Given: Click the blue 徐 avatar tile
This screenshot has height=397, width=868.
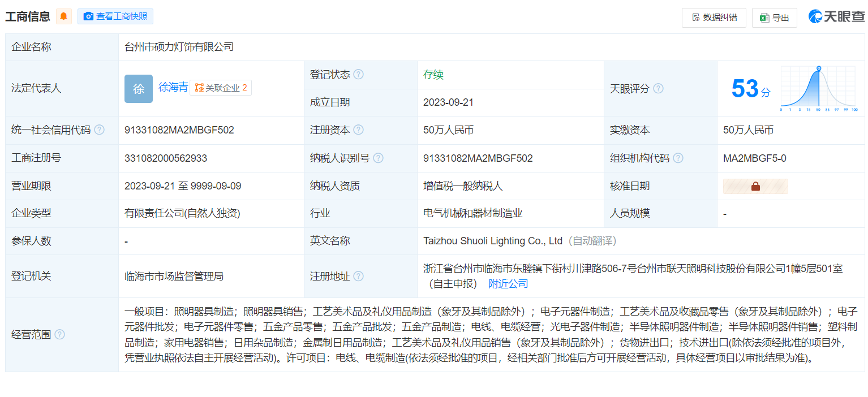Looking at the screenshot, I should point(139,89).
